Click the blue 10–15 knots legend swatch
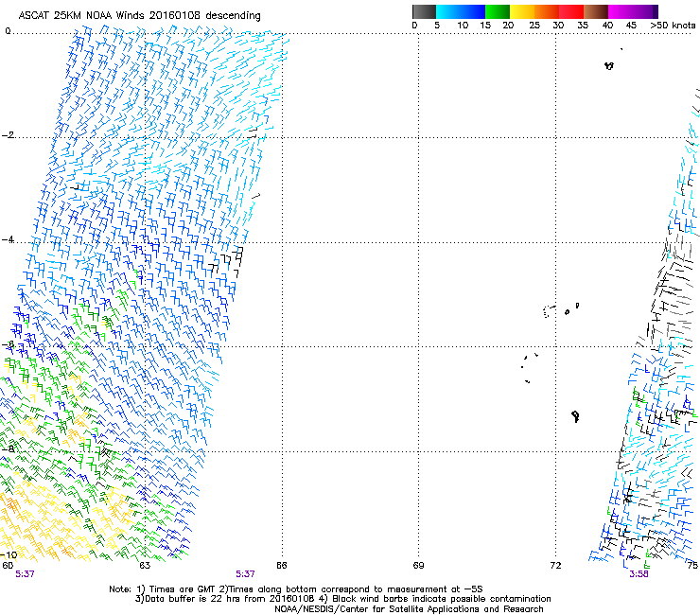Viewport: 700px width, 615px height. point(473,11)
